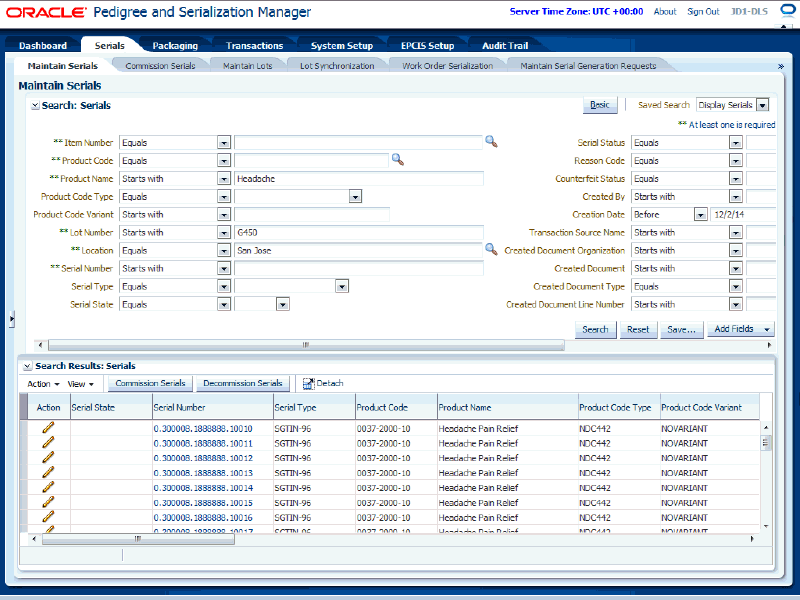The image size is (800, 600).
Task: Edit serial 0.300008.1888888.10014 with pencil icon
Action: tap(48, 487)
